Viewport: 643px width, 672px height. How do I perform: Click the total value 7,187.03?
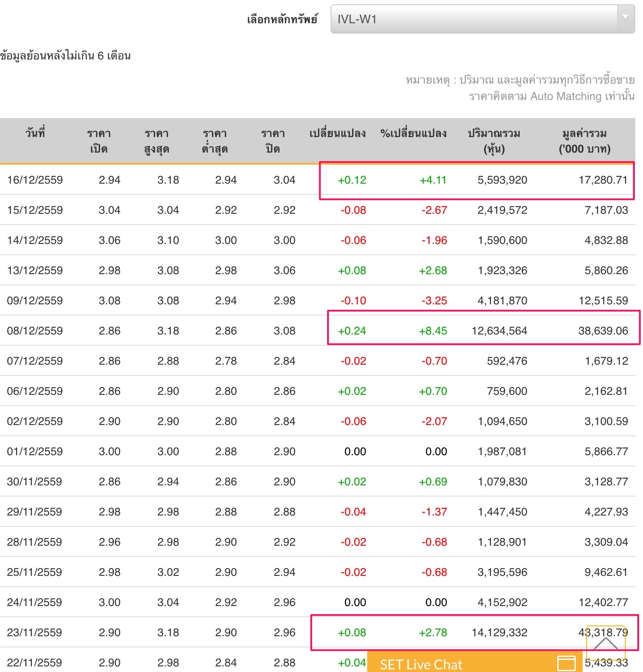tap(606, 210)
